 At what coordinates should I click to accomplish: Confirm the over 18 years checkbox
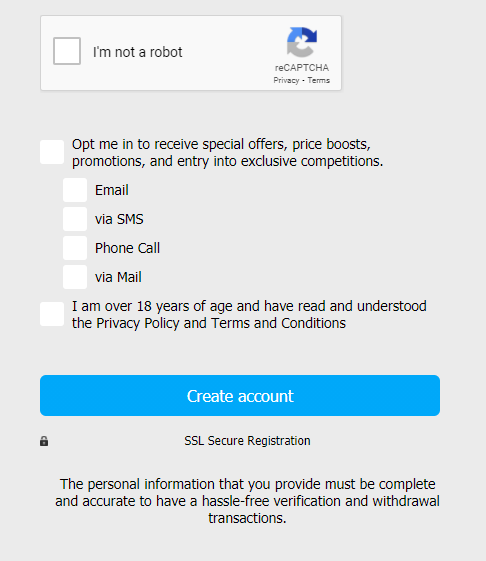pyautogui.click(x=52, y=314)
